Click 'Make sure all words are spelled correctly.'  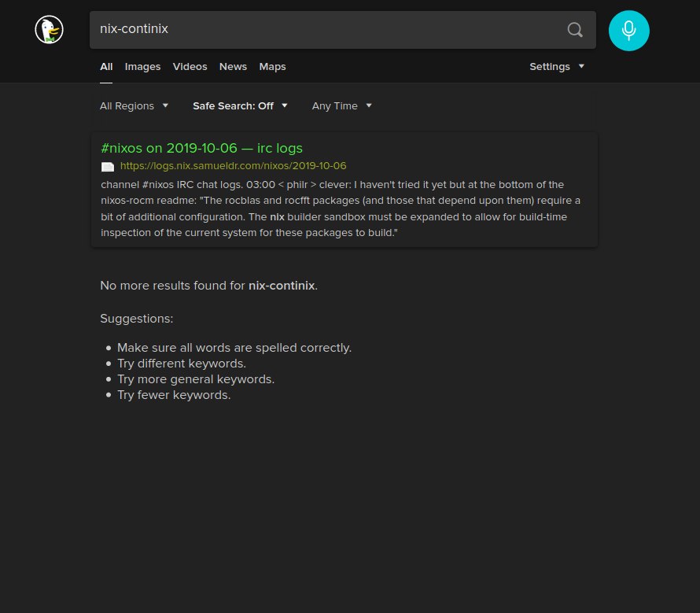(x=234, y=348)
